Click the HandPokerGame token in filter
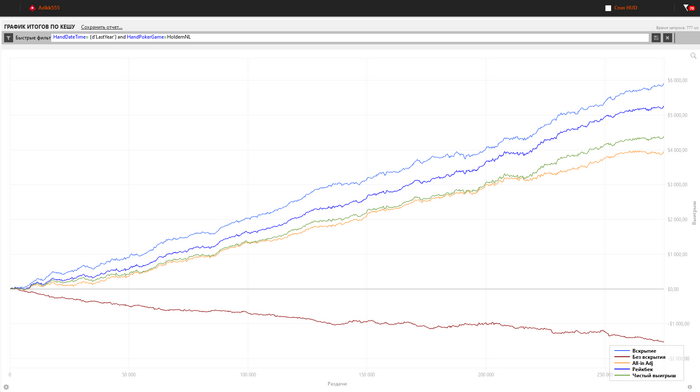The height and width of the screenshot is (392, 700). pyautogui.click(x=146, y=37)
